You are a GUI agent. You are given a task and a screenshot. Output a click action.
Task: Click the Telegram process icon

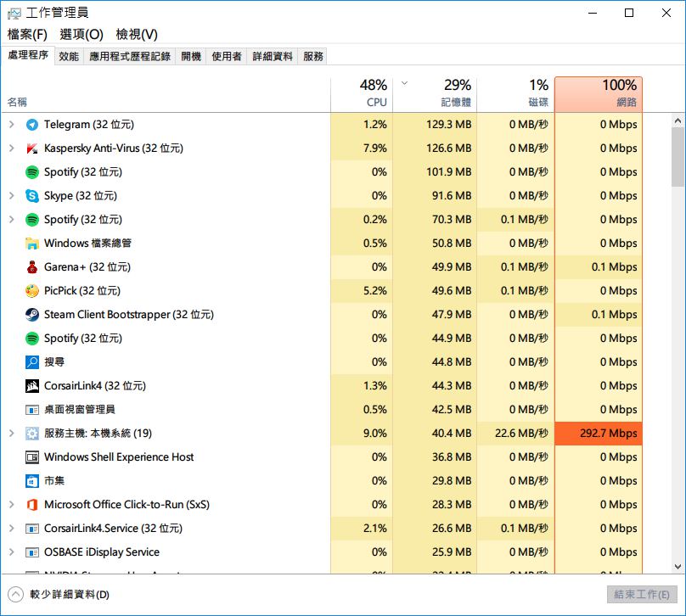pyautogui.click(x=32, y=125)
